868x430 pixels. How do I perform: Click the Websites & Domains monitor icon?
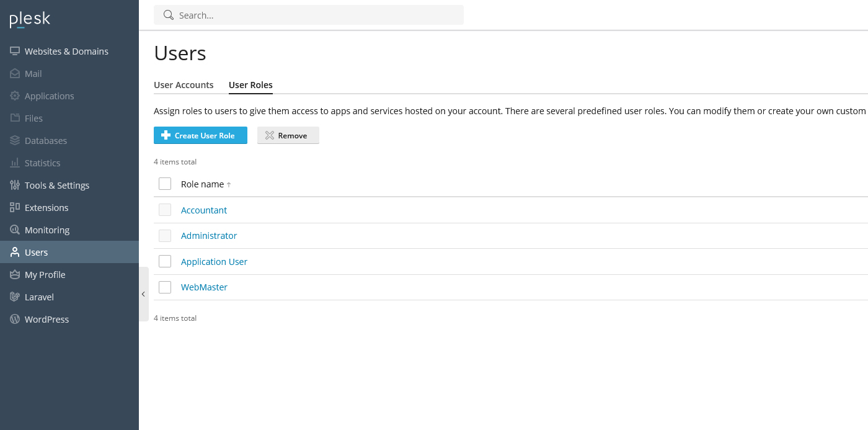[x=15, y=52]
